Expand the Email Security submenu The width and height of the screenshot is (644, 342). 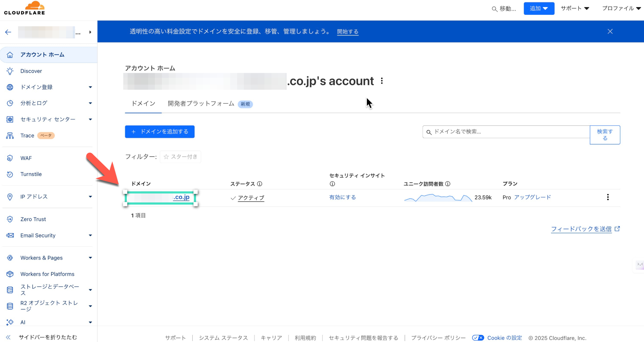[90, 235]
